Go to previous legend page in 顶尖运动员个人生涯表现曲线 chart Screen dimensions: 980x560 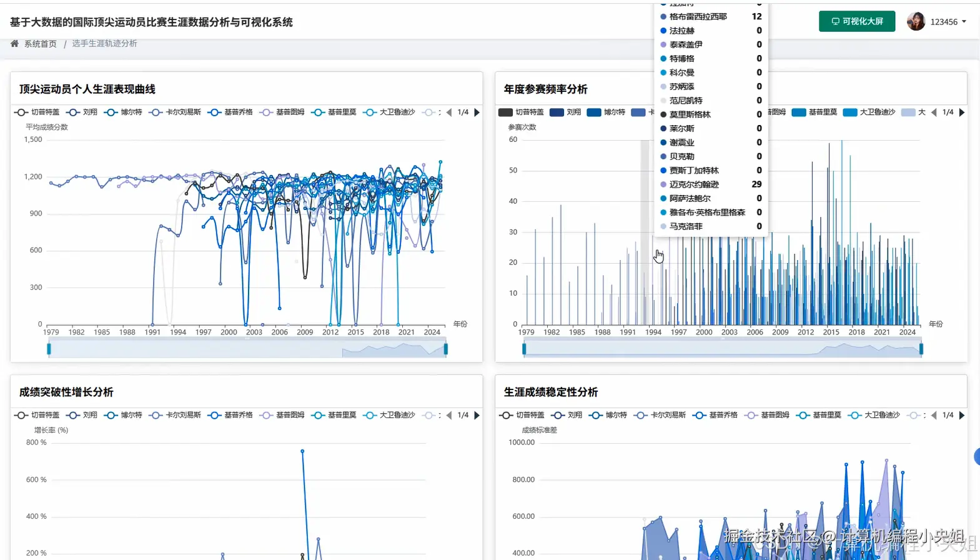(x=449, y=112)
